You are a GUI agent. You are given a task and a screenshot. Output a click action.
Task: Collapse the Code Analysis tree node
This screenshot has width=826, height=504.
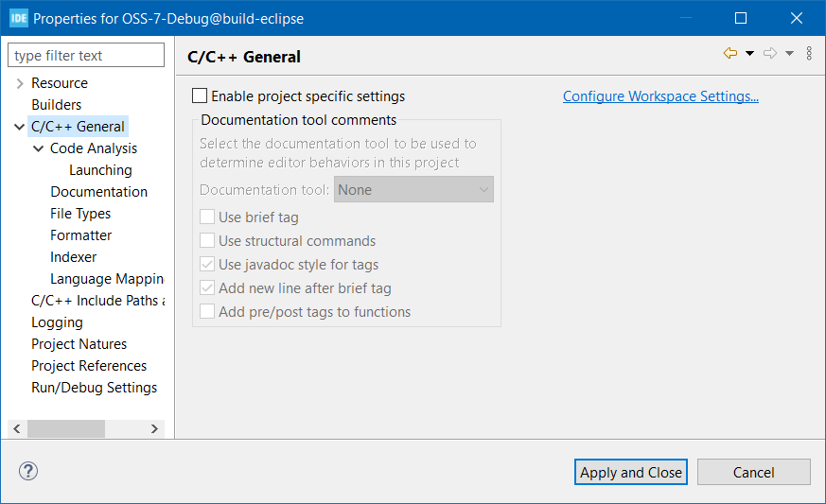[39, 148]
